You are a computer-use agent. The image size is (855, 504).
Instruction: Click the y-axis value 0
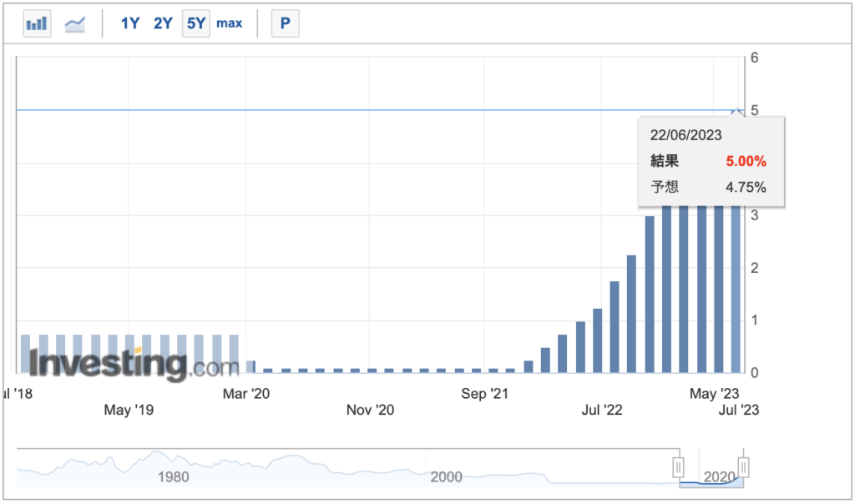(754, 373)
